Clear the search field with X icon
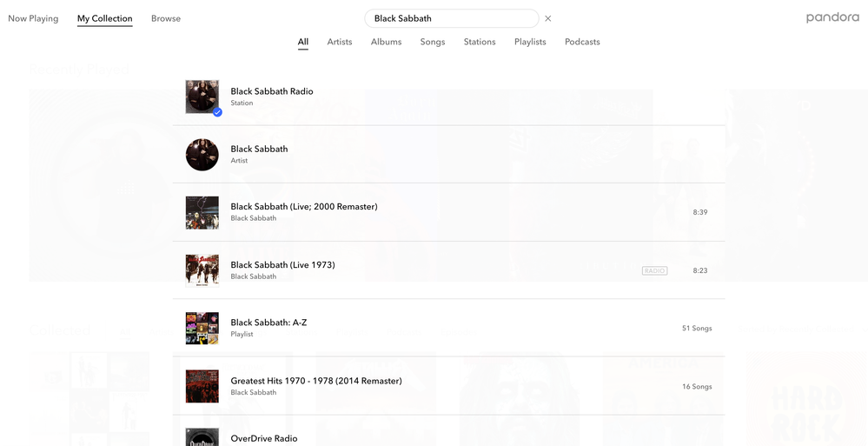 (548, 18)
